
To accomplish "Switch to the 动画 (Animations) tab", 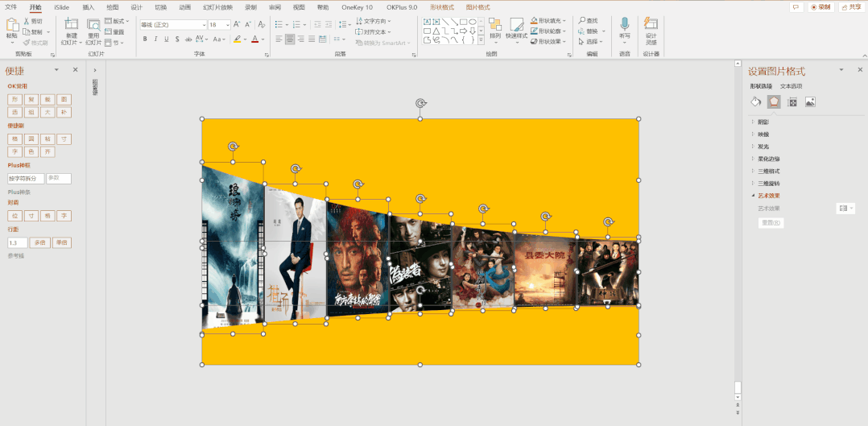I will (185, 7).
